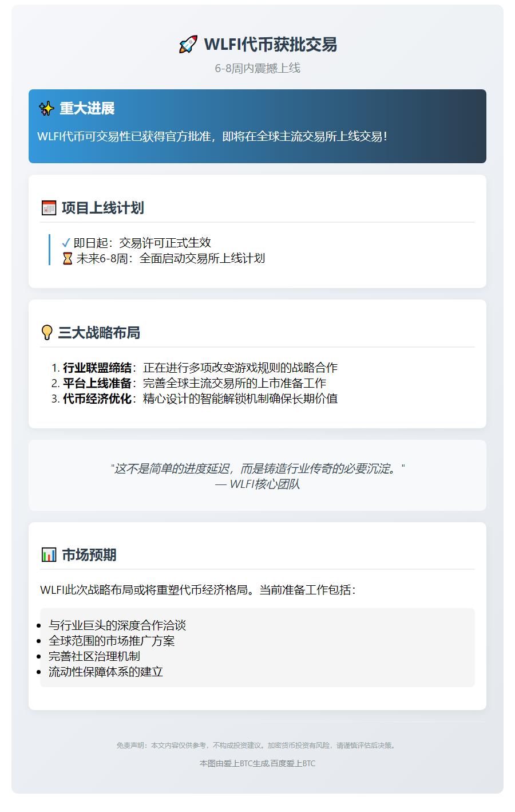515x812 pixels.
Task: Click the line 未来6-8周：全面启动交易所上线计划
Action: coord(171,258)
